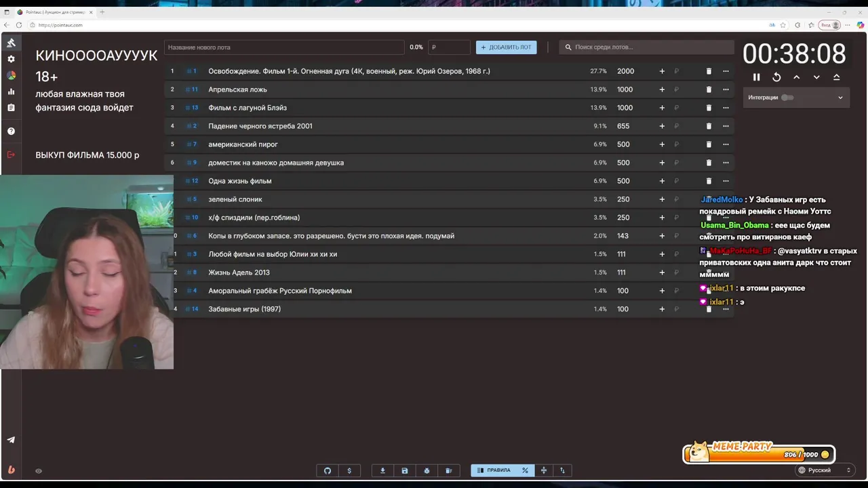Add page to favorites with star icon
868x488 pixels.
coord(783,25)
